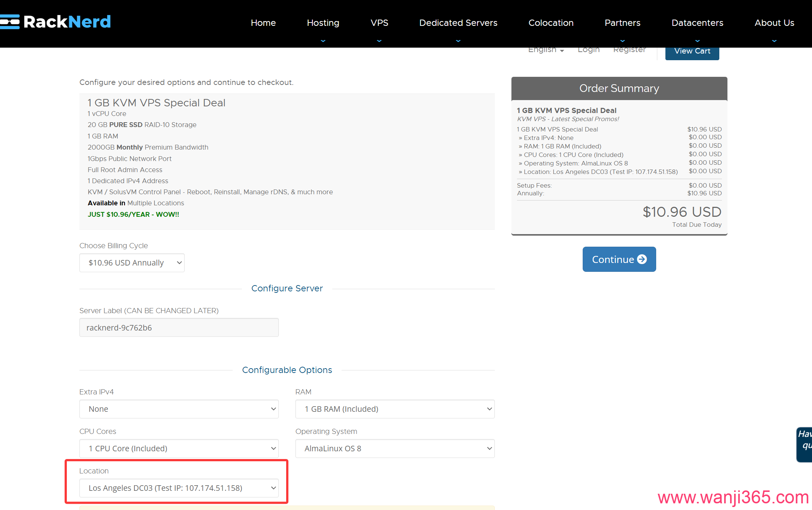The height and width of the screenshot is (510, 812).
Task: Click '1Gbps Public Network Port' line
Action: [130, 159]
